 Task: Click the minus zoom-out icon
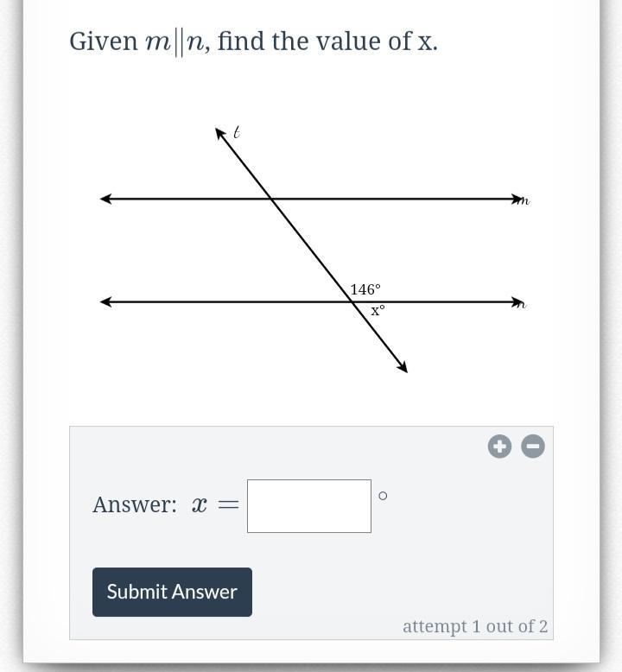(x=533, y=447)
